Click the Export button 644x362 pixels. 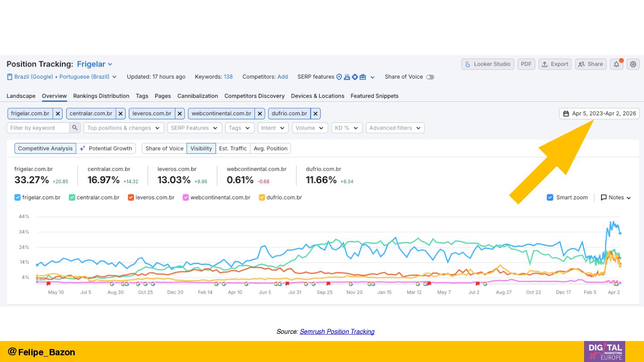[x=555, y=64]
